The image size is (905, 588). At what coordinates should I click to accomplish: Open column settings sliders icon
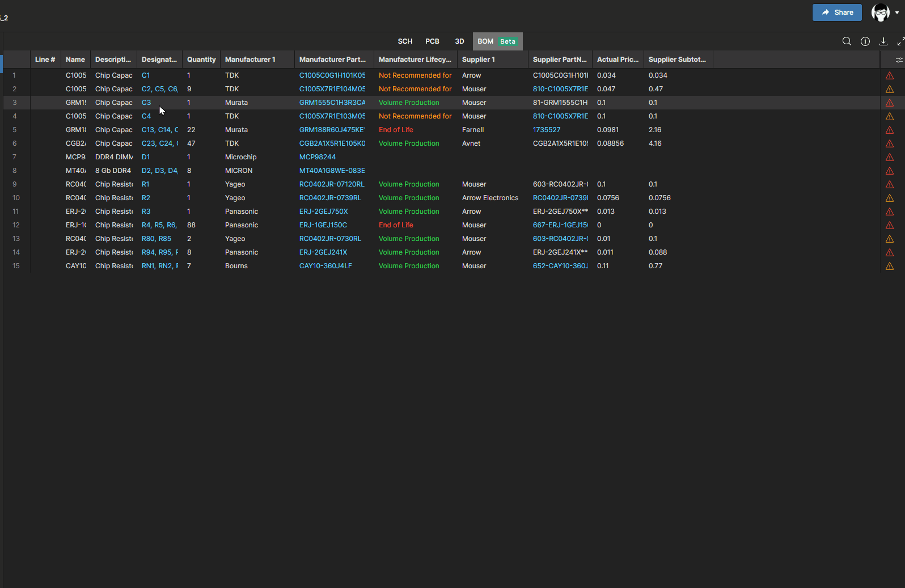point(899,60)
